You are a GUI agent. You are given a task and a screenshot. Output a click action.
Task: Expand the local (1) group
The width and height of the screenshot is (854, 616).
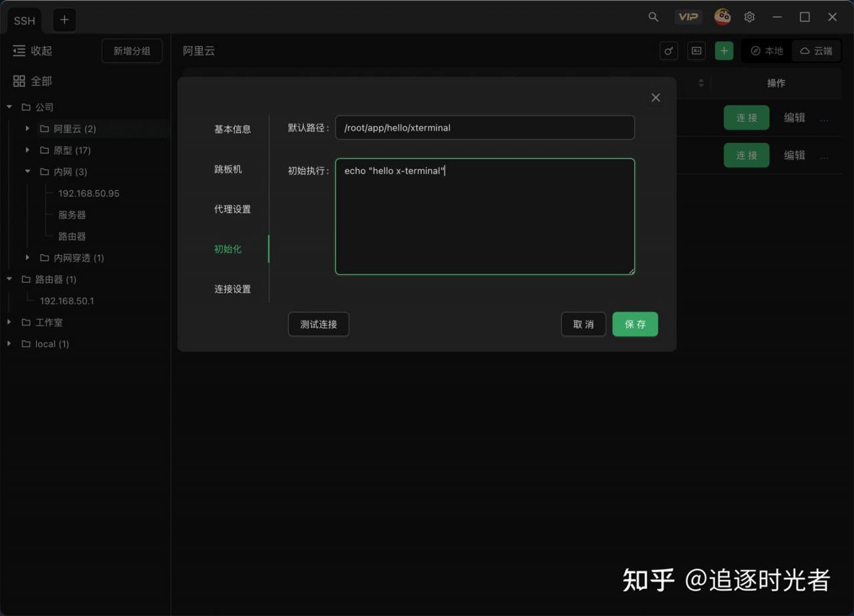tap(9, 344)
